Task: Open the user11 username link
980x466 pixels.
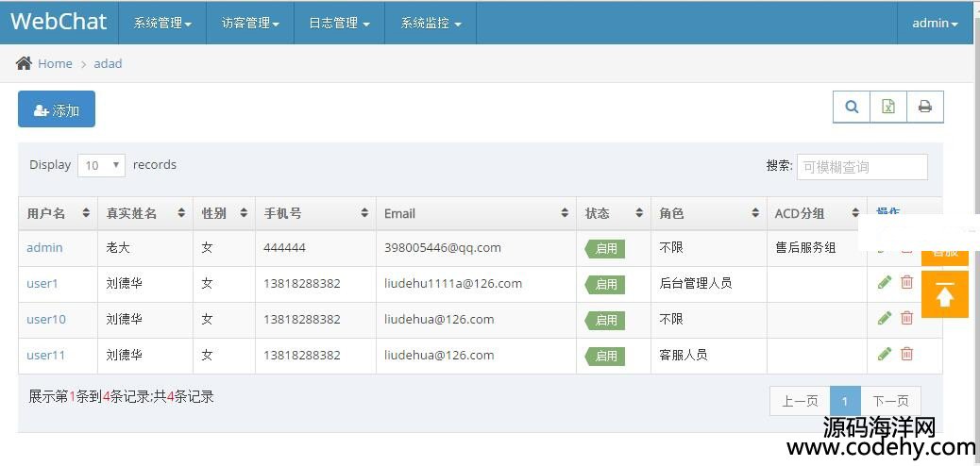Action: pyautogui.click(x=45, y=356)
